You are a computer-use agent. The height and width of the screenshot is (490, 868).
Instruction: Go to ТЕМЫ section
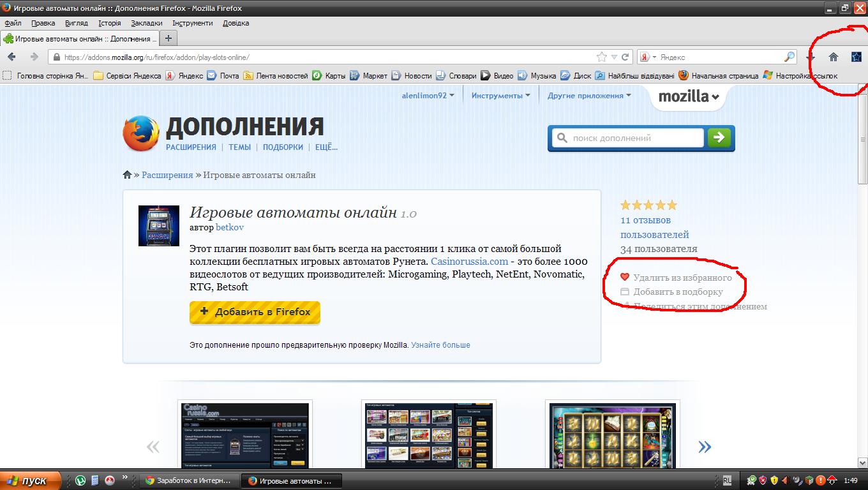(x=240, y=147)
